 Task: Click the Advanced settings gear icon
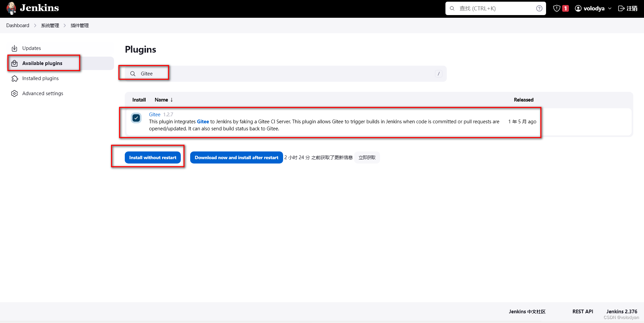tap(14, 93)
